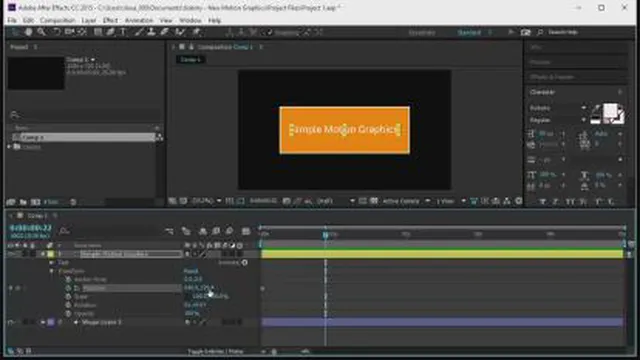
Task: Select the Pen tool
Action: (110, 32)
